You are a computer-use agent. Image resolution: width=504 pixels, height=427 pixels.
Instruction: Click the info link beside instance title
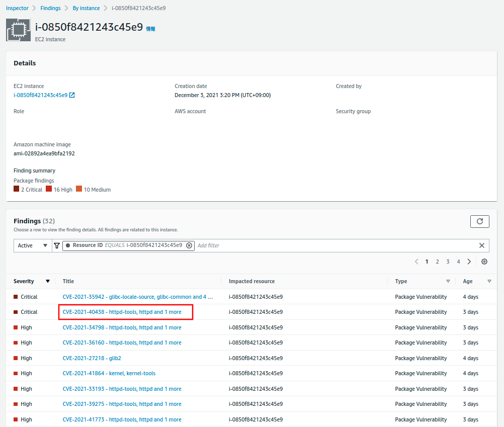tap(150, 29)
